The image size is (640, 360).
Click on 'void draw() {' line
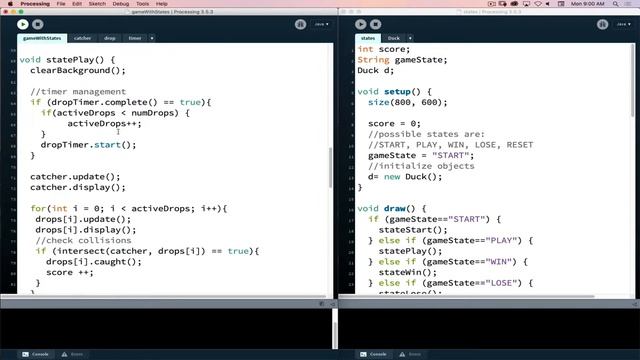[392, 208]
